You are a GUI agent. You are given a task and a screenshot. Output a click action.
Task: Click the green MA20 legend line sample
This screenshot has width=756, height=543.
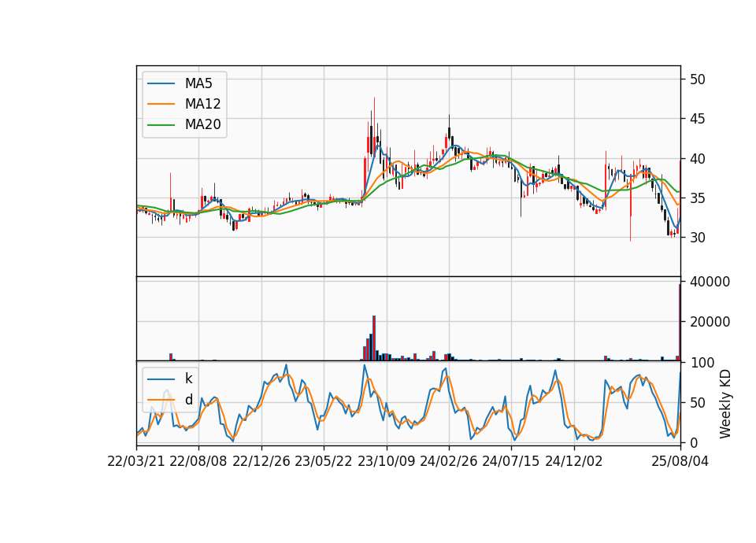[161, 124]
